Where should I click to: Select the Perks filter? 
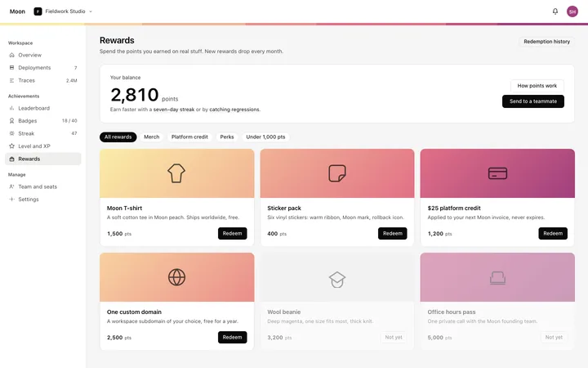pos(227,137)
